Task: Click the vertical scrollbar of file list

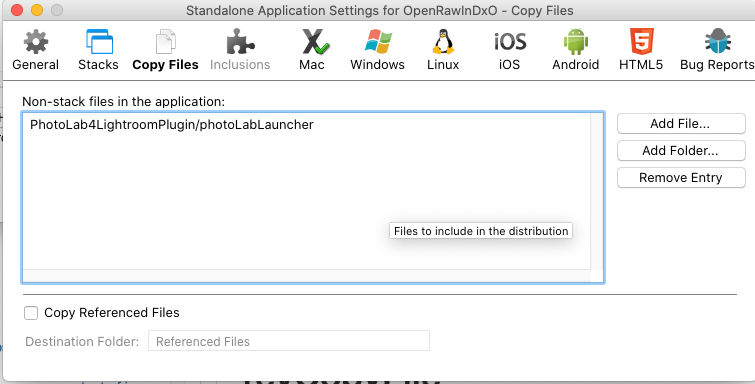Action: coord(597,191)
